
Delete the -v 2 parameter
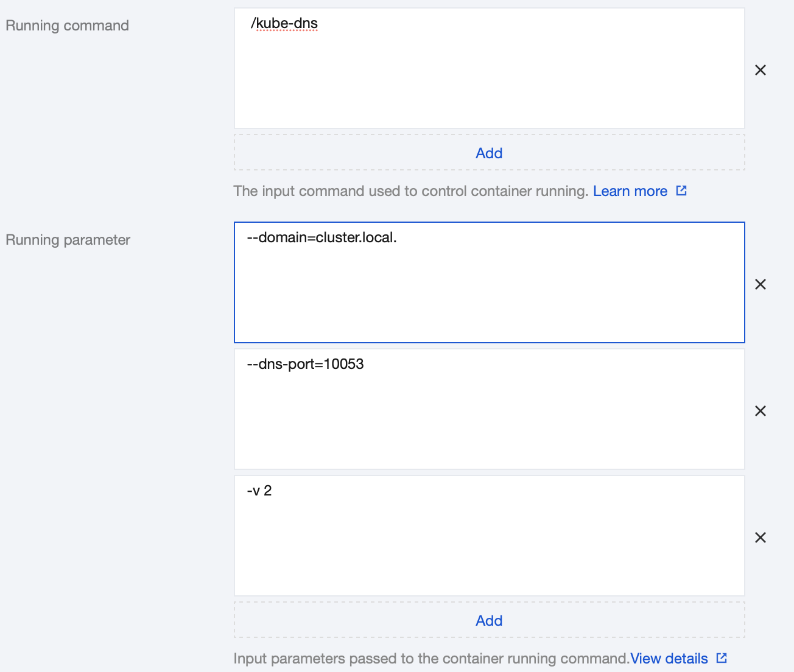[x=761, y=537]
